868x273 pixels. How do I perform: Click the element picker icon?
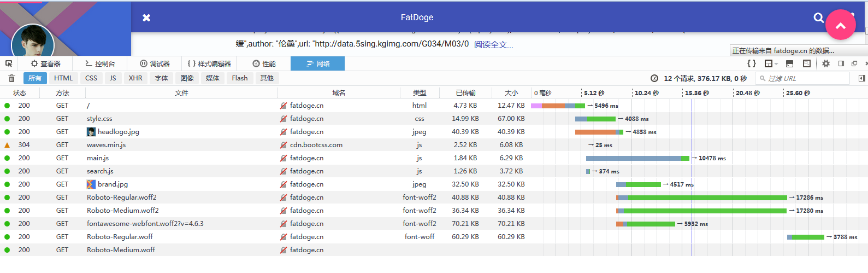(9, 64)
